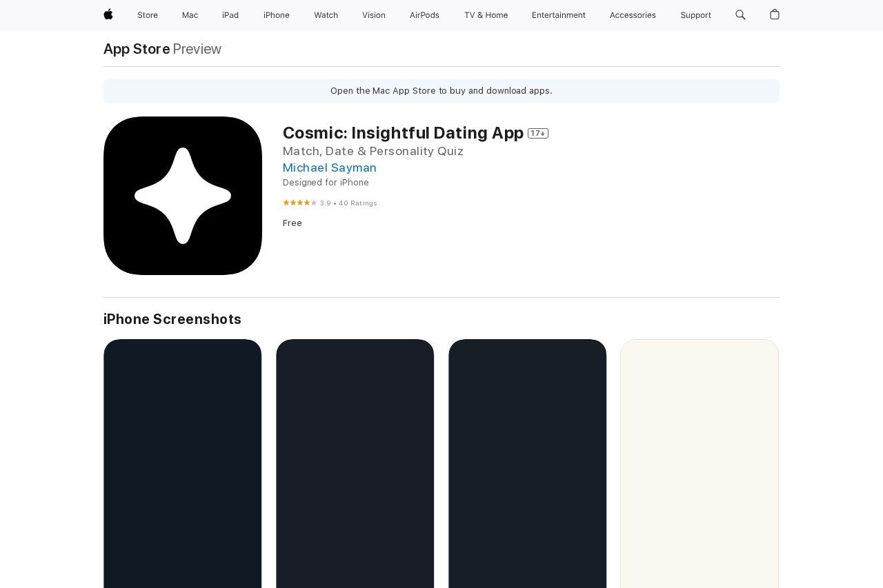883x588 pixels.
Task: Click the Cosmic app star icon
Action: click(x=183, y=196)
